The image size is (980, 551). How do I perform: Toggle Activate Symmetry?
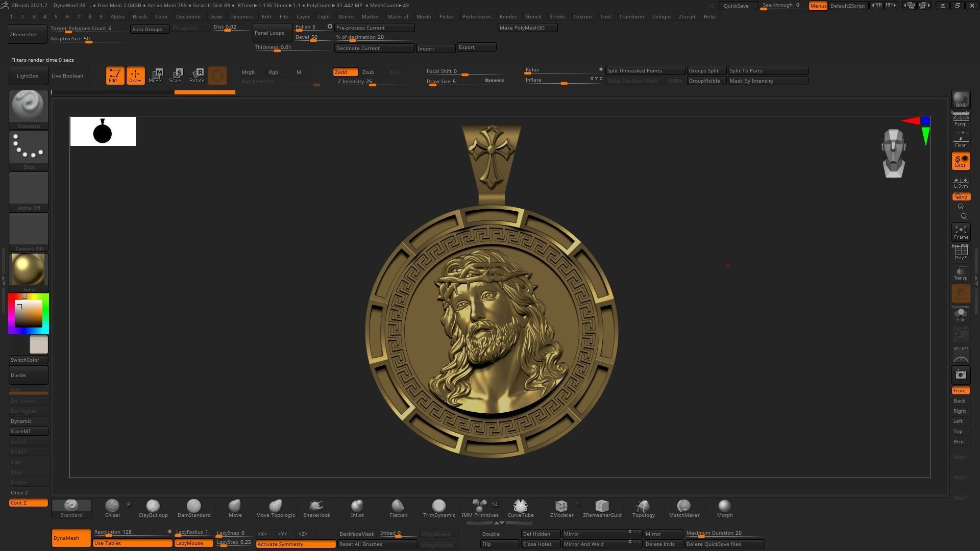(296, 544)
